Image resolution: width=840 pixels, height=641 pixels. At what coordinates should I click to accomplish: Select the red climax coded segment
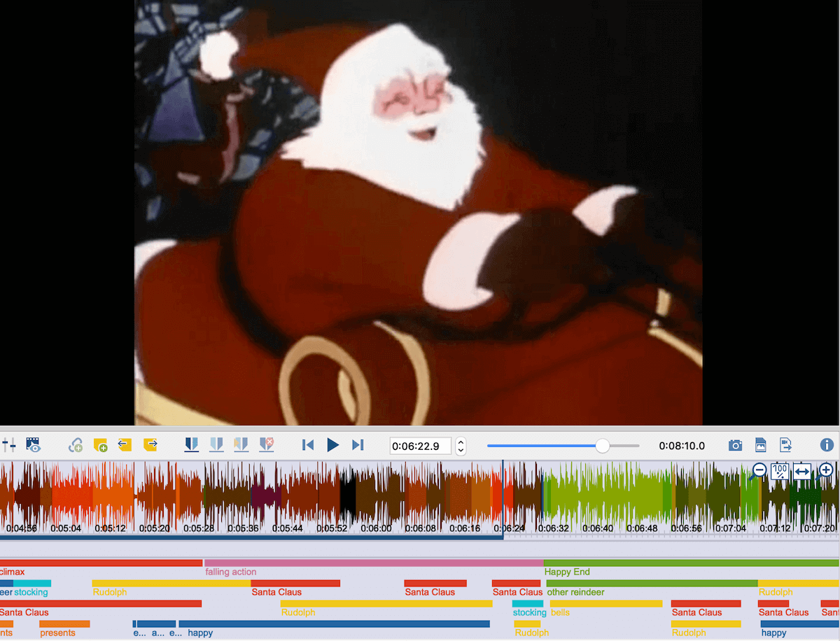point(101,563)
